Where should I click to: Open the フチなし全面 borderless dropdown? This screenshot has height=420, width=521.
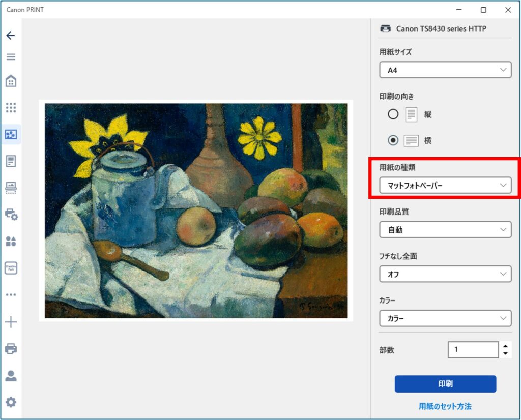coord(445,274)
